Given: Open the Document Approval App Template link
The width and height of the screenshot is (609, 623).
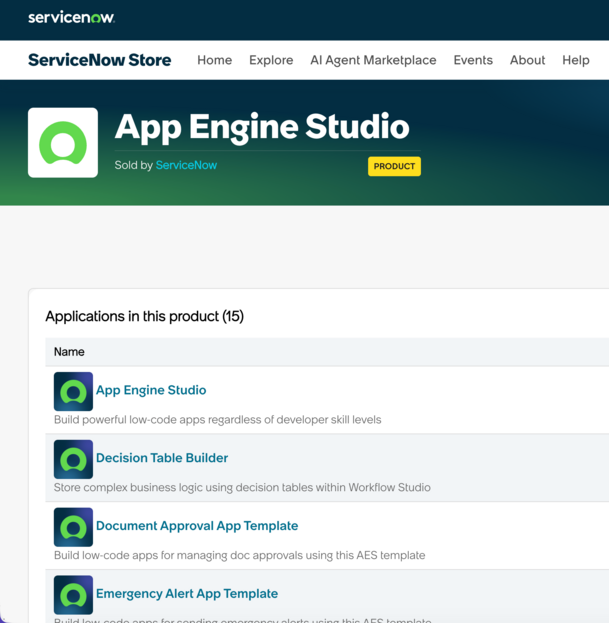Looking at the screenshot, I should [x=197, y=526].
